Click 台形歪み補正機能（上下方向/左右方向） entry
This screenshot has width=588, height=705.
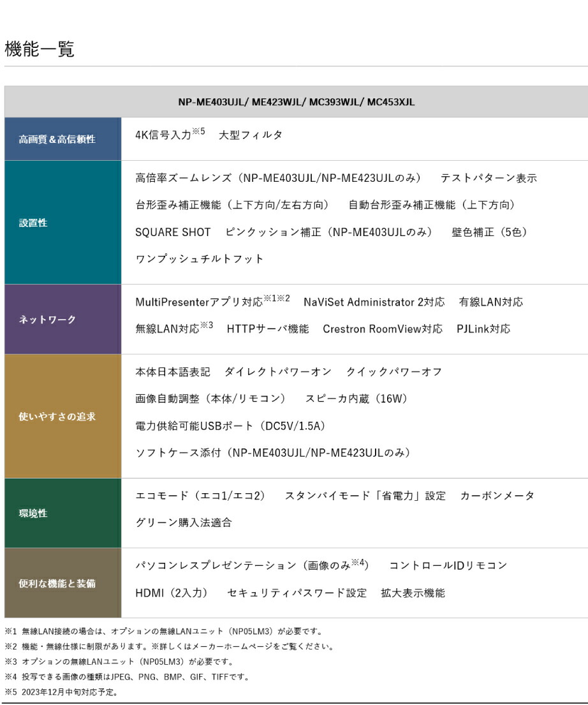[232, 205]
